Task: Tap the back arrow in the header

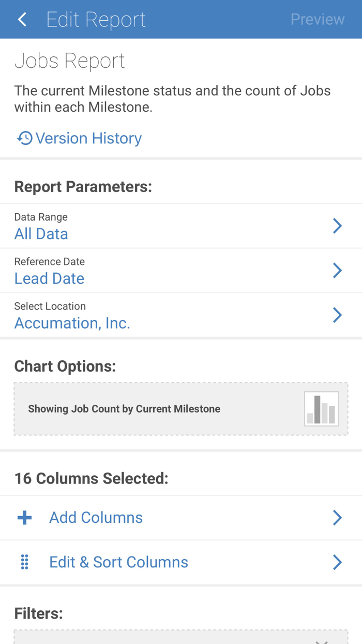Action: 22,19
